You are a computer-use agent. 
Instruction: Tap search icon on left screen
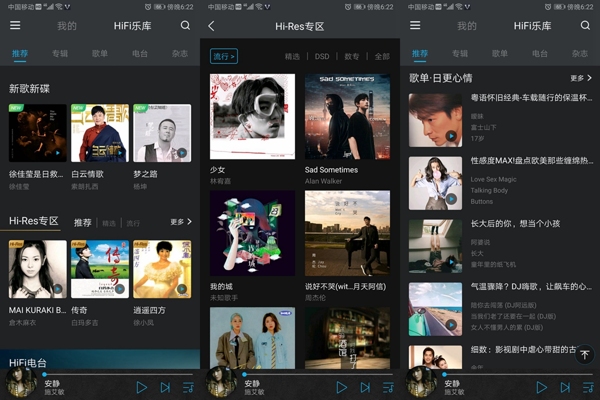pos(185,25)
